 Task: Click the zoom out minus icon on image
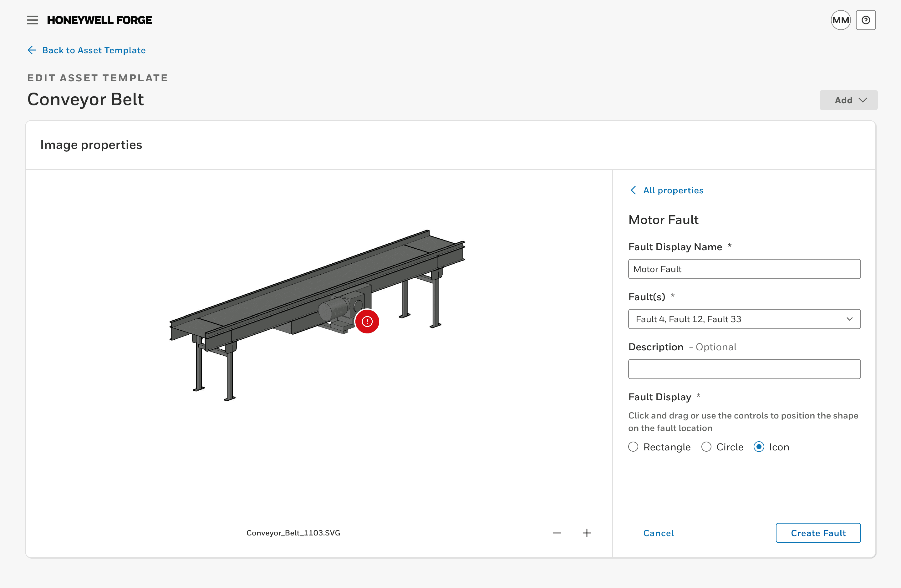tap(557, 532)
